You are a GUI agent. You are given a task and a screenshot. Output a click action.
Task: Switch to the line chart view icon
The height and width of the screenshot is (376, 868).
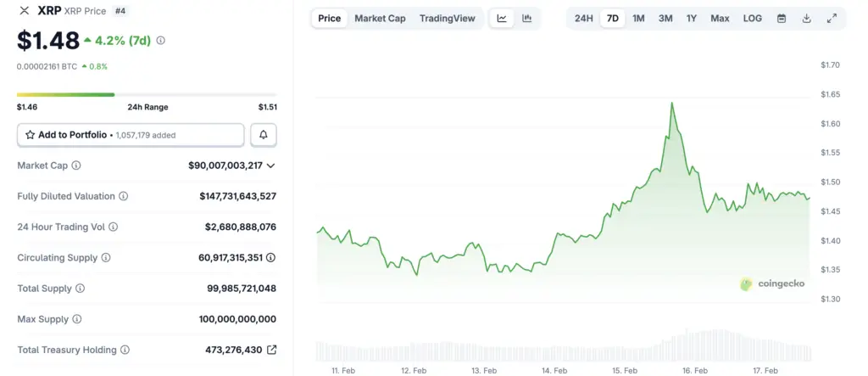502,18
